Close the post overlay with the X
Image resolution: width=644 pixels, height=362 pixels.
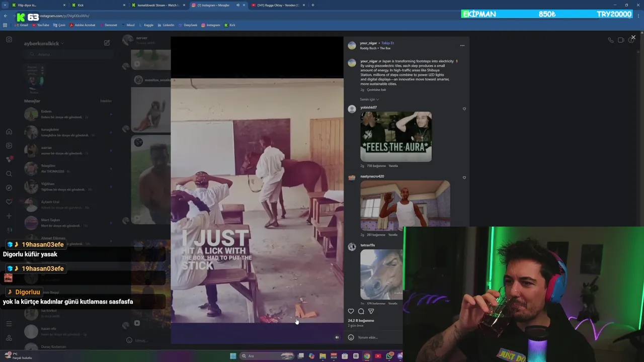click(633, 37)
